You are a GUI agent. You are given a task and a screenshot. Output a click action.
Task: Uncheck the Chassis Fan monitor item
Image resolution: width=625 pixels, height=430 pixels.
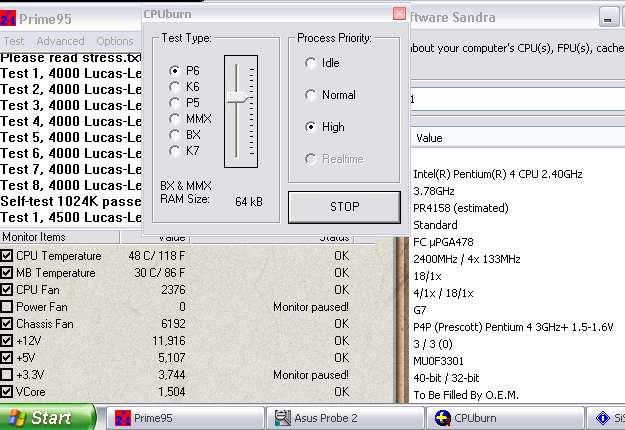pyautogui.click(x=6, y=324)
